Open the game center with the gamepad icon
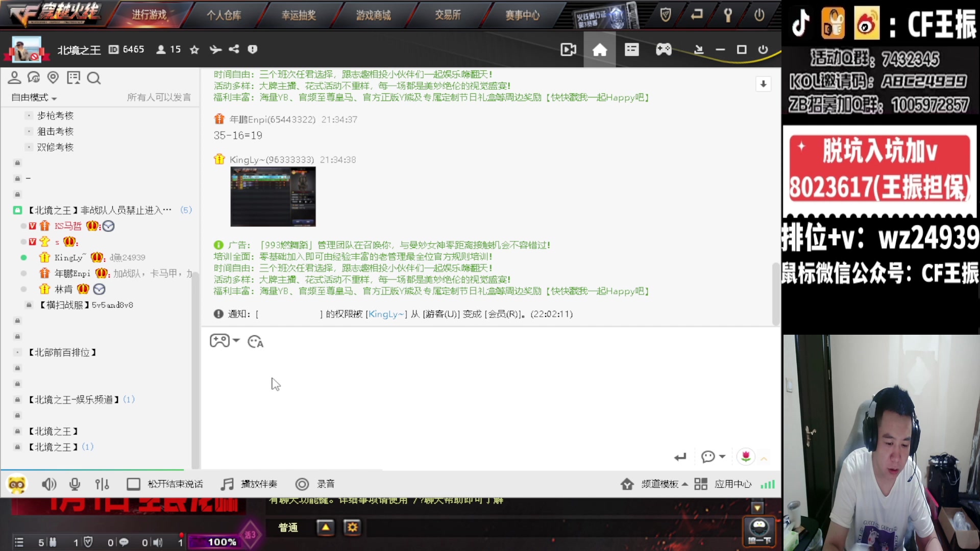 663,49
